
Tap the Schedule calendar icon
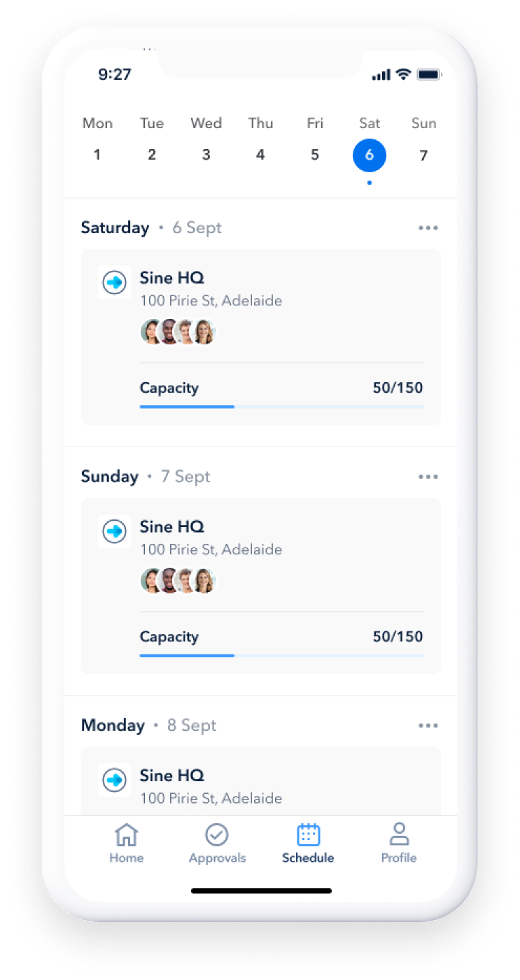click(308, 834)
